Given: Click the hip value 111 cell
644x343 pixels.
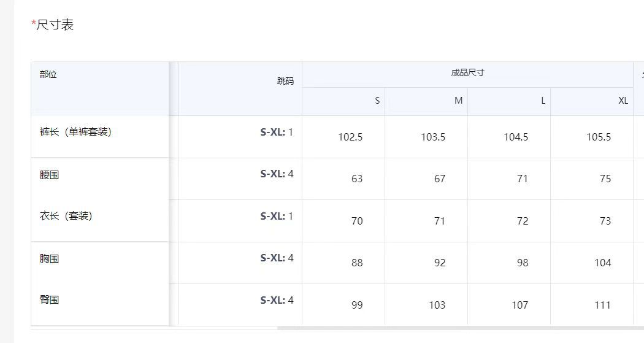Looking at the screenshot, I should coord(602,305).
